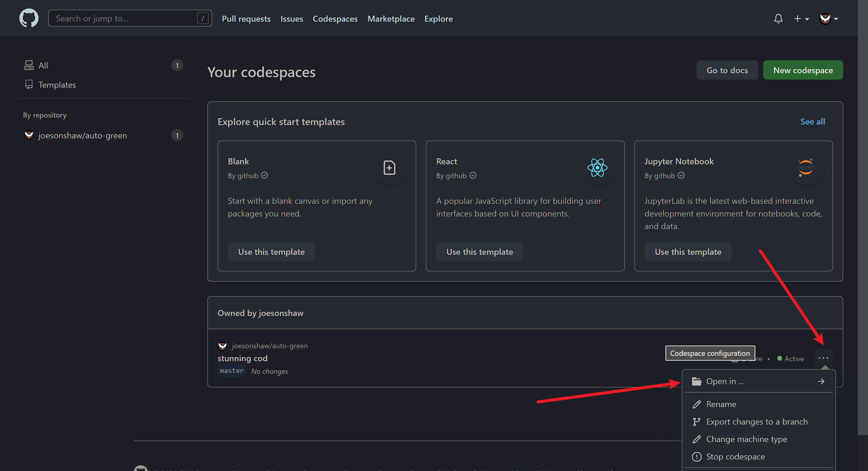
Task: Open the notifications bell
Action: 778,18
